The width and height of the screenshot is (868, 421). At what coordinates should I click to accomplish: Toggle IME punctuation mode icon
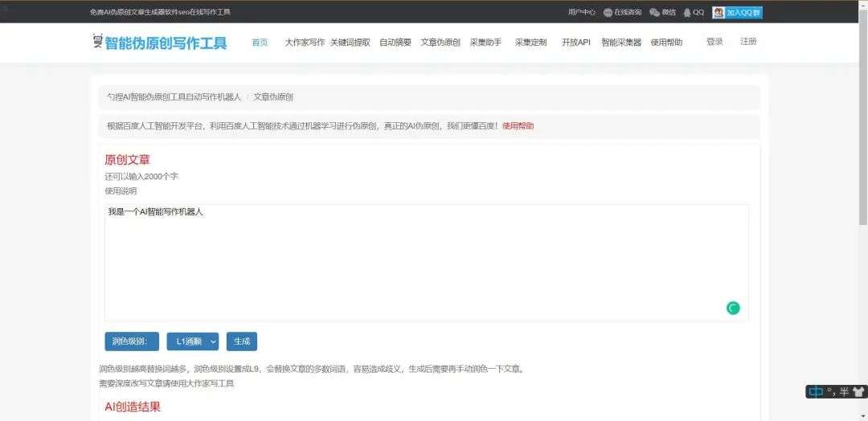(831, 392)
